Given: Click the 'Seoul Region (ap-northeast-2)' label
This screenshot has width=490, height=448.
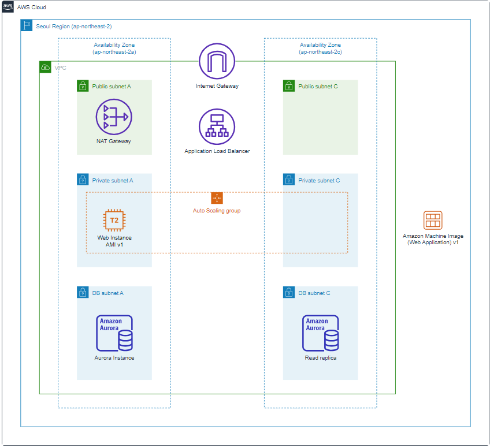Looking at the screenshot, I should 74,27.
